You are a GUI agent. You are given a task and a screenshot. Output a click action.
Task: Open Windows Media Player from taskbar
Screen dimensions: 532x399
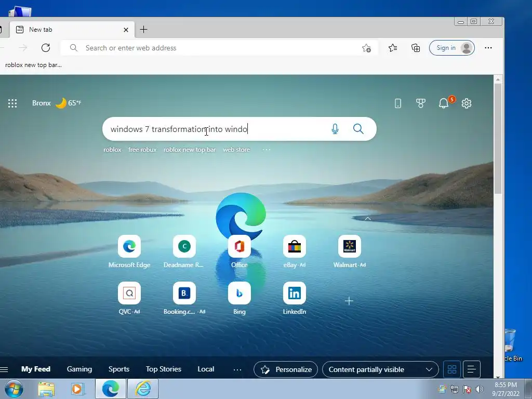click(x=78, y=389)
